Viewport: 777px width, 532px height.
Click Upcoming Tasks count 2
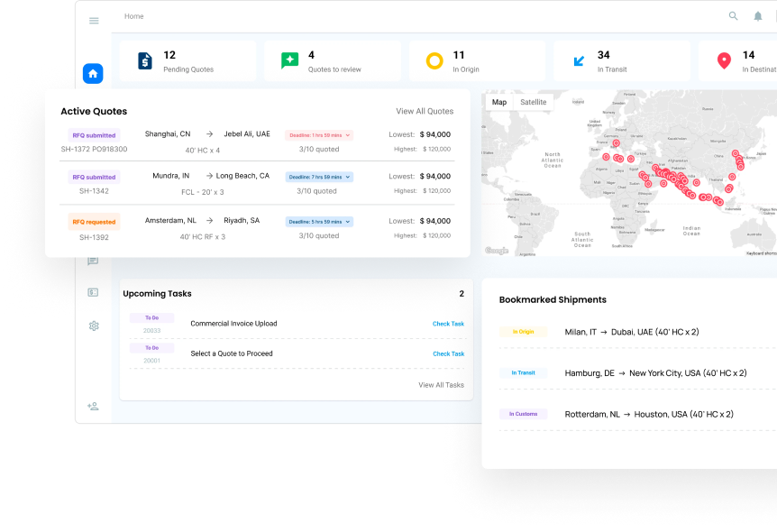click(x=462, y=294)
